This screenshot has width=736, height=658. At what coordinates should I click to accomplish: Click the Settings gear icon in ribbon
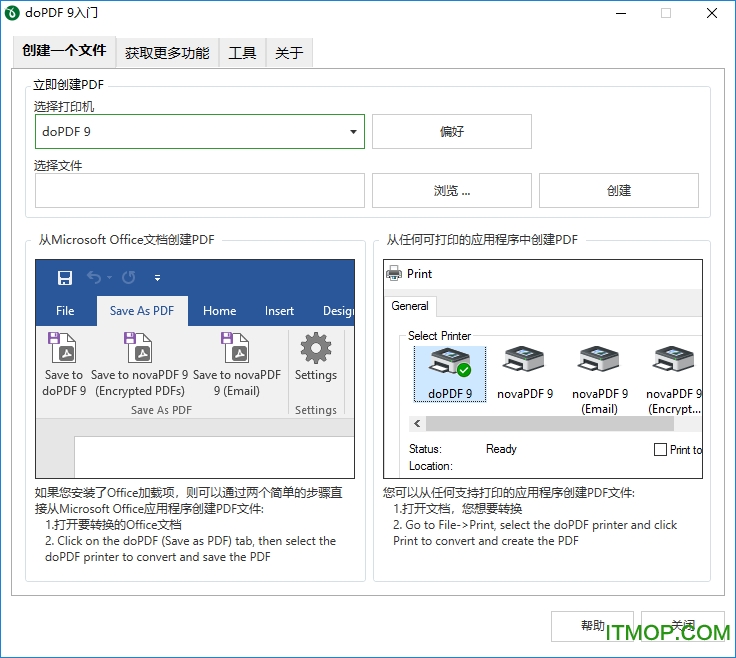click(316, 350)
